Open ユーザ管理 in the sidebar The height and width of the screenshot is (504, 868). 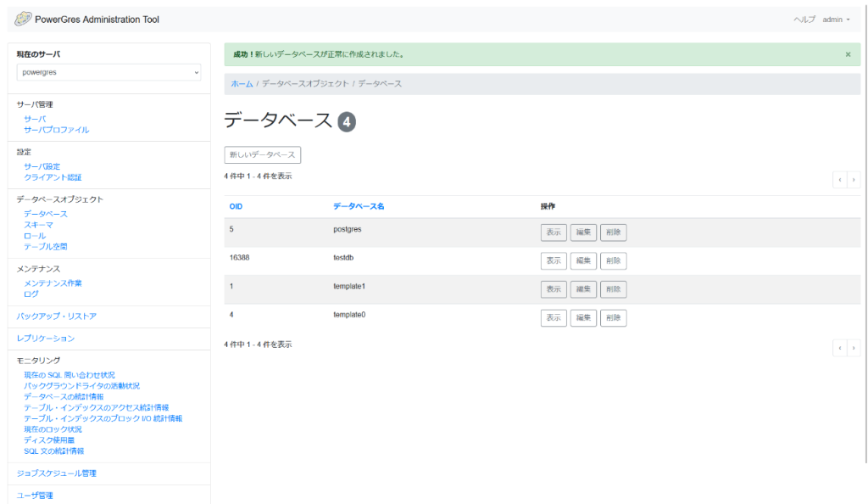pos(35,496)
